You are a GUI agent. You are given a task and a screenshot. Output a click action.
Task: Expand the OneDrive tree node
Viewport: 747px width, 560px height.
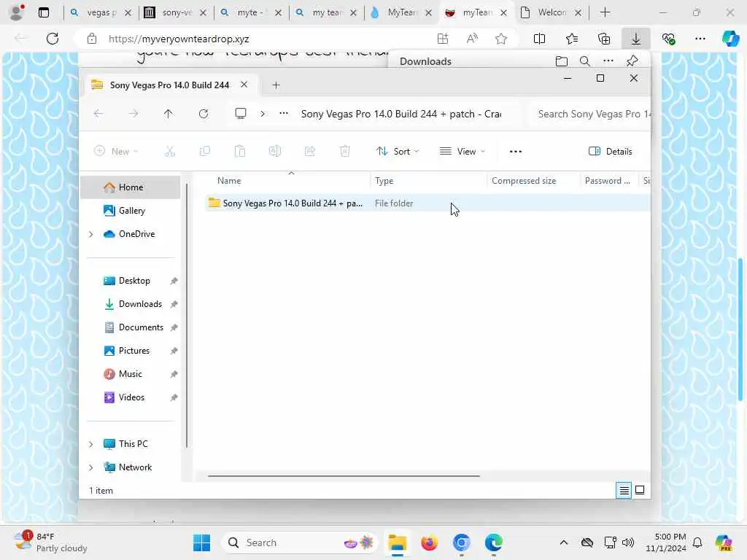click(91, 234)
